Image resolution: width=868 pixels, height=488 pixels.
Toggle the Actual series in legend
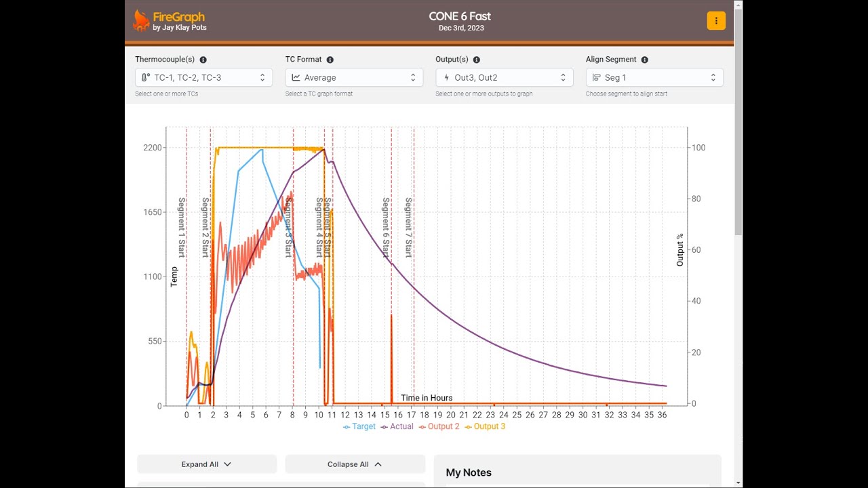[x=397, y=426]
